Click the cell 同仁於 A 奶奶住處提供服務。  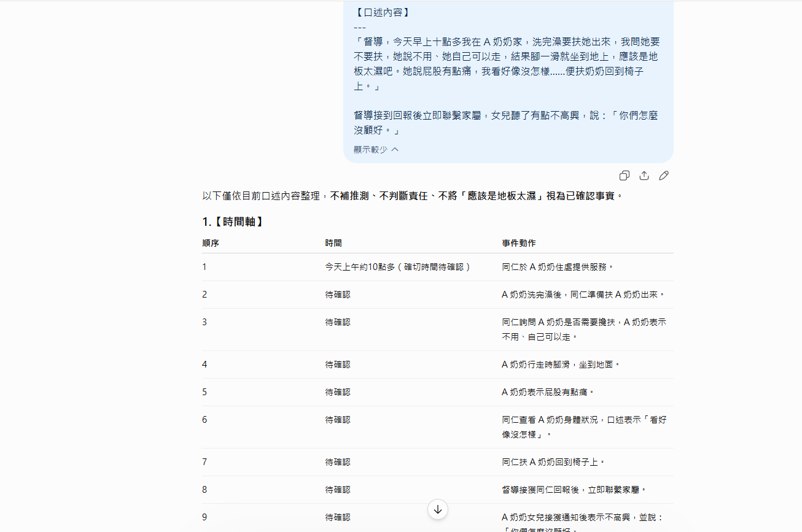tap(558, 267)
